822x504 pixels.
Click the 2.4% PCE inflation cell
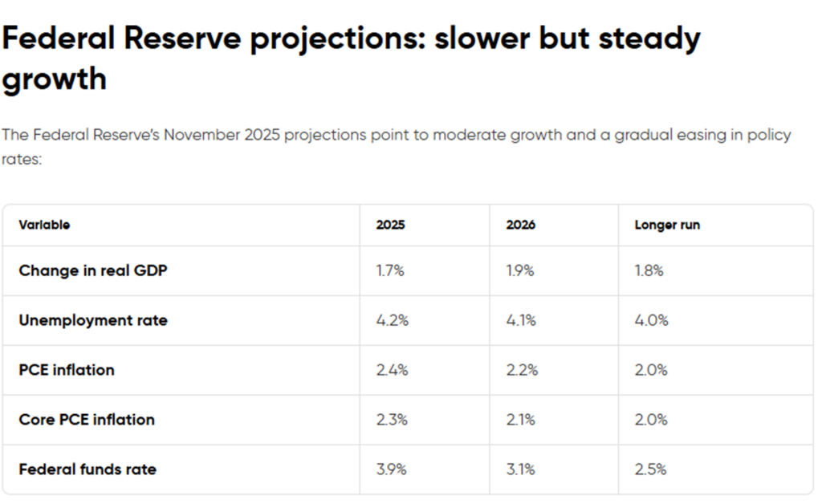(392, 370)
